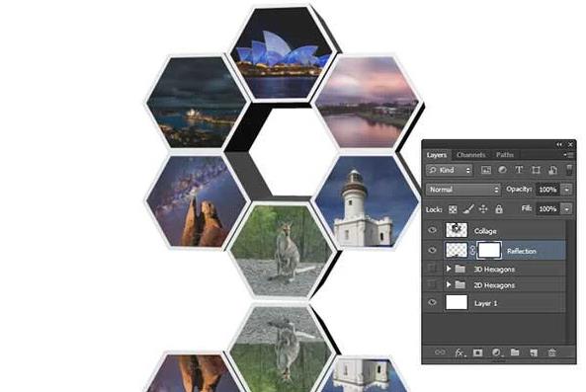The height and width of the screenshot is (392, 586).
Task: Filter layers by pixel layers icon
Action: (486, 170)
